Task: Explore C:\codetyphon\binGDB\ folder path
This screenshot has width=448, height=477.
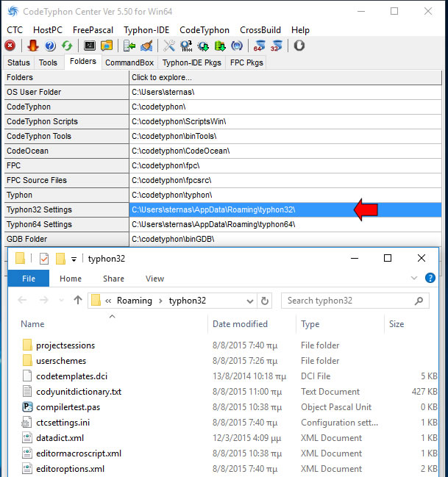Action: [x=285, y=239]
